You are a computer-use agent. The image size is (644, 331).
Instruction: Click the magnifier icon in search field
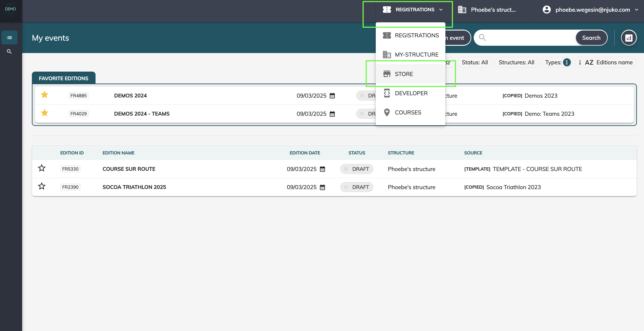483,38
